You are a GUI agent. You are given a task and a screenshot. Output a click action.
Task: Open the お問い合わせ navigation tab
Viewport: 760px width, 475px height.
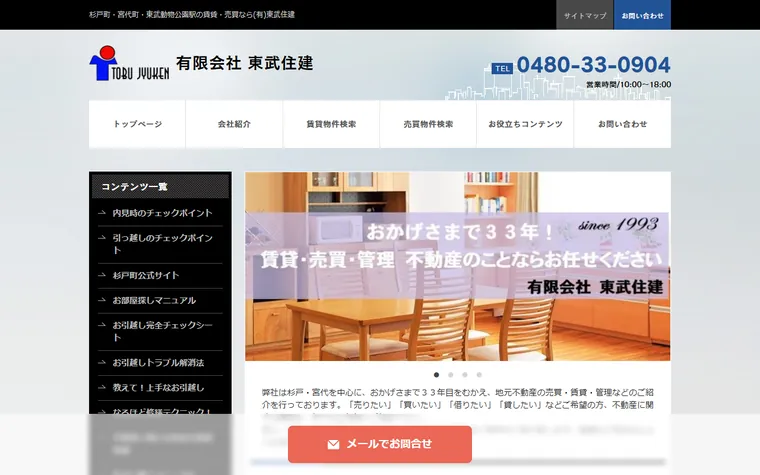(x=622, y=124)
